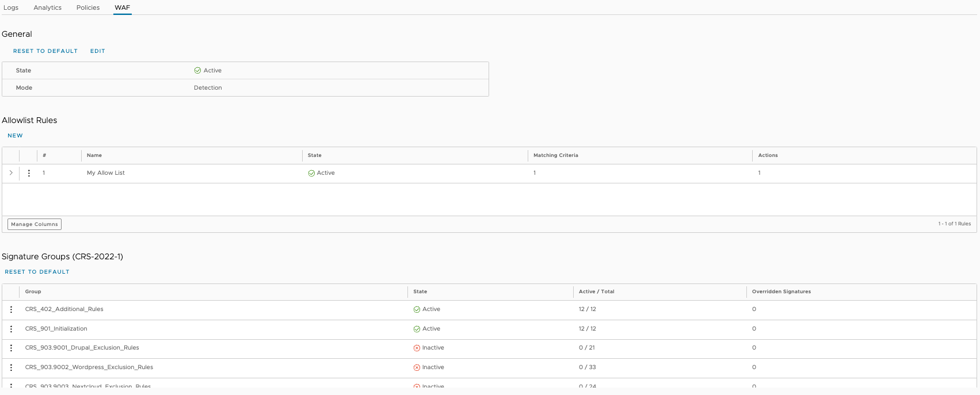Click CRS_402_Additional_Rules group name
This screenshot has width=980, height=395.
pos(64,309)
